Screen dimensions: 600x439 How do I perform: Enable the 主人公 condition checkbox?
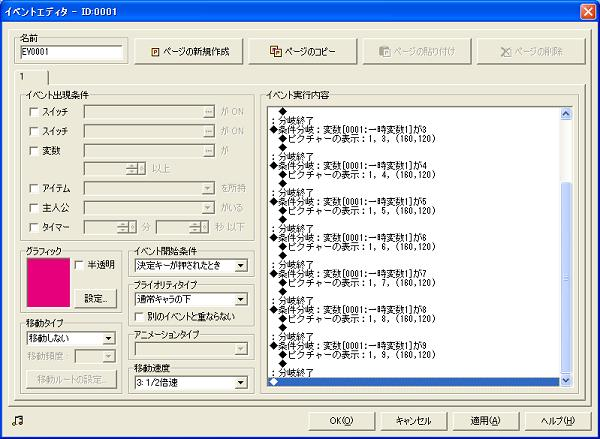click(x=34, y=207)
